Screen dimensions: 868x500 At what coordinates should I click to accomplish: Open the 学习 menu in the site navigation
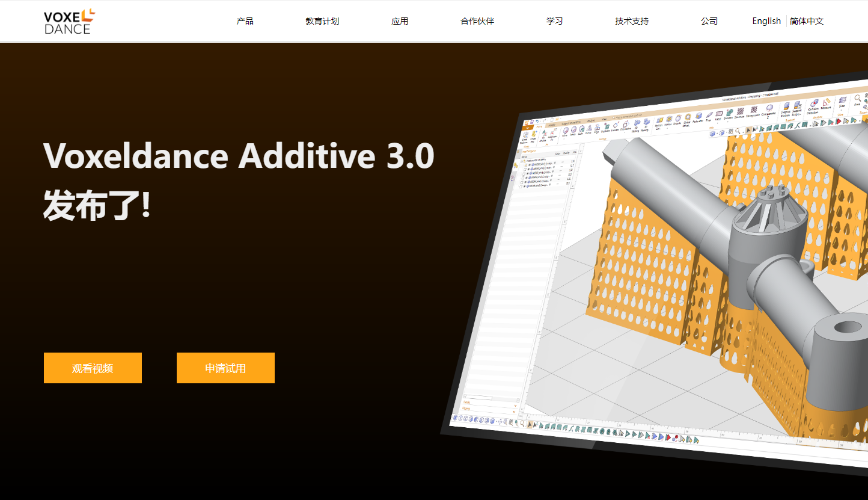554,20
